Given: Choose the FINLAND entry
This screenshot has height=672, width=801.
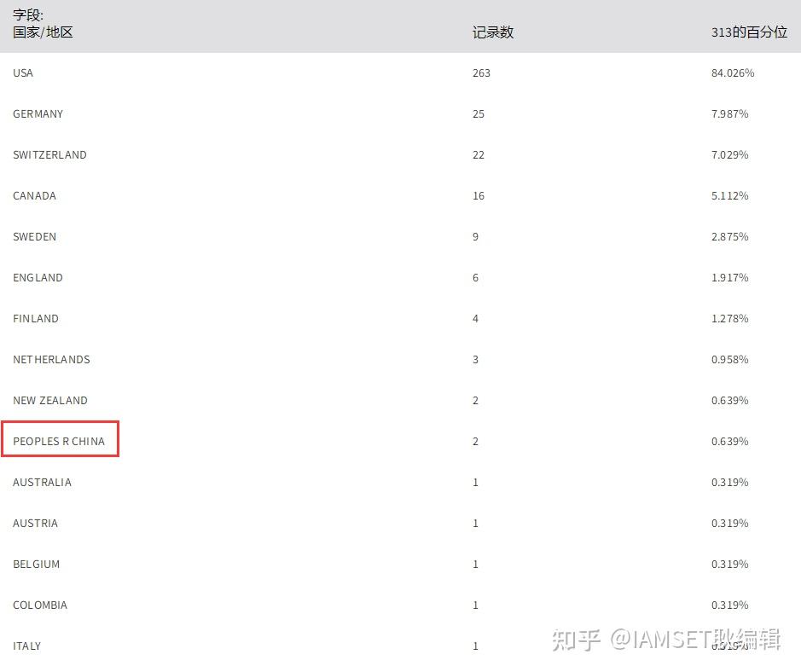Looking at the screenshot, I should pyautogui.click(x=36, y=319).
